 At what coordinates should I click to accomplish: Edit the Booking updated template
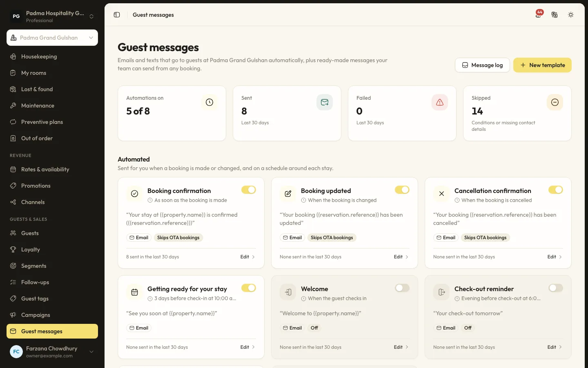coord(401,257)
